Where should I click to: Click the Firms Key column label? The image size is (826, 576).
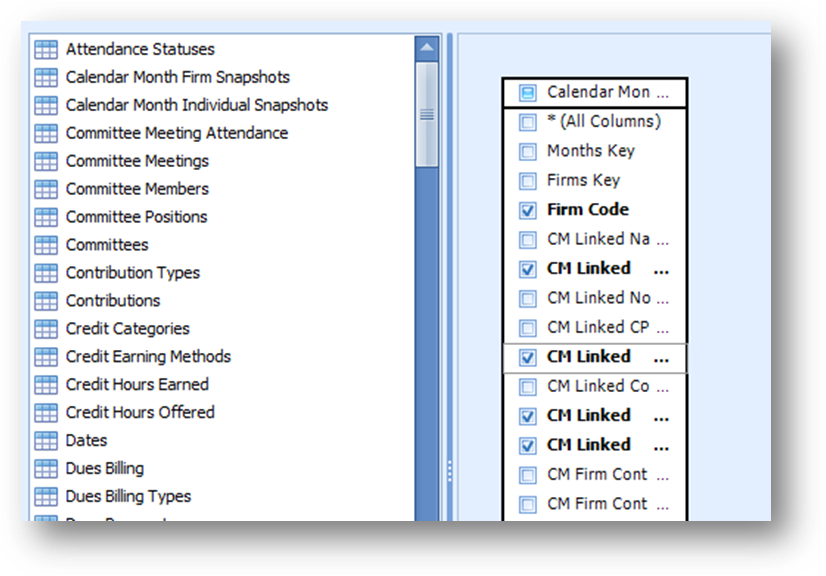(584, 181)
